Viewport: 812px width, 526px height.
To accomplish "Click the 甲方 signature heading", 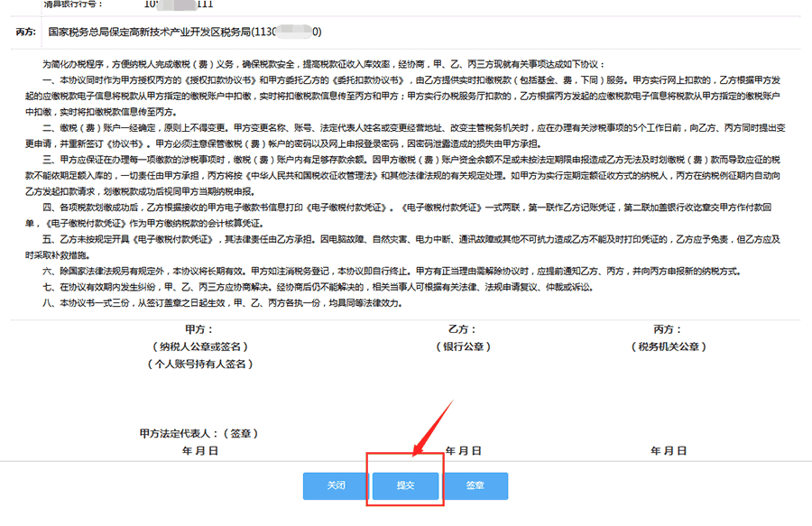I will [x=198, y=329].
